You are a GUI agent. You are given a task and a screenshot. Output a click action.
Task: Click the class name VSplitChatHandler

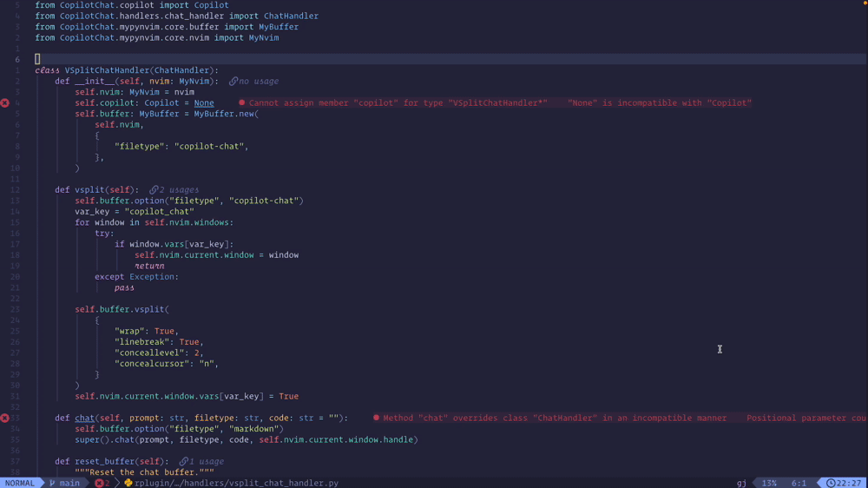pos(107,70)
